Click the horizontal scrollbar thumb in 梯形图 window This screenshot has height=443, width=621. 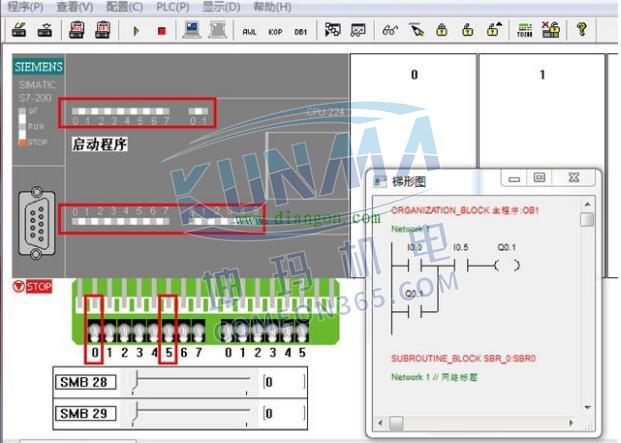tap(396, 423)
